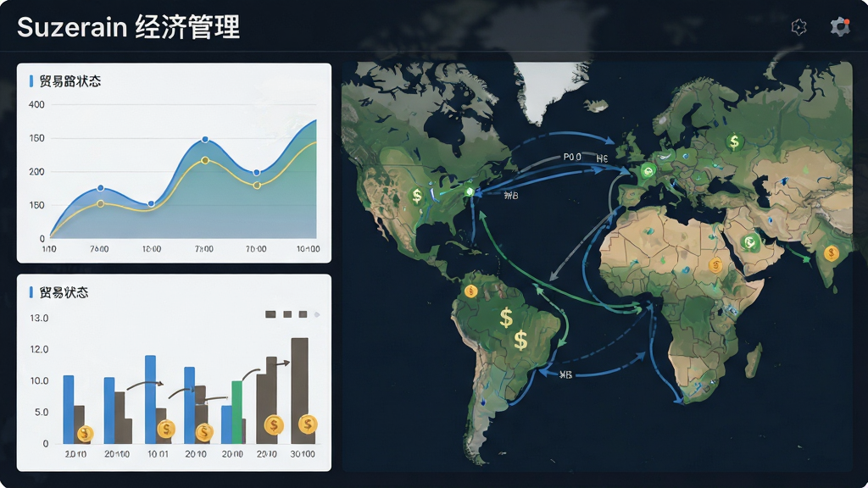Select gold coin on northern South America
The image size is (868, 488).
coord(470,291)
